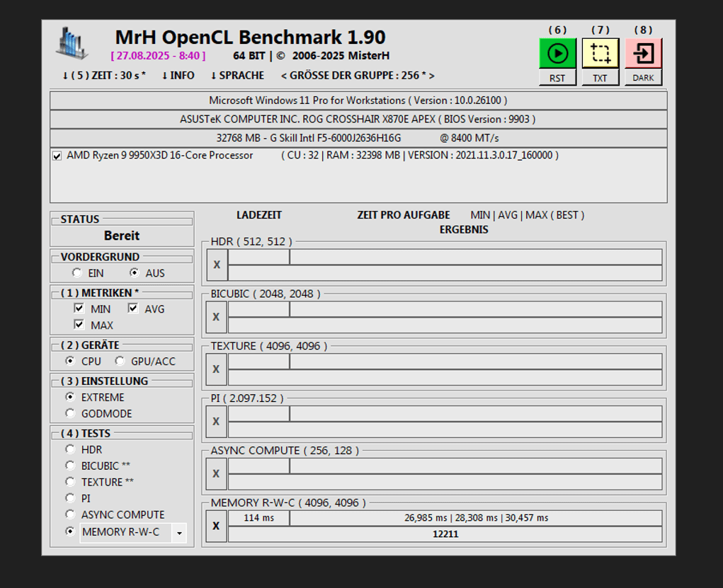Select the HDR test radio button
The width and height of the screenshot is (723, 588).
(x=69, y=449)
